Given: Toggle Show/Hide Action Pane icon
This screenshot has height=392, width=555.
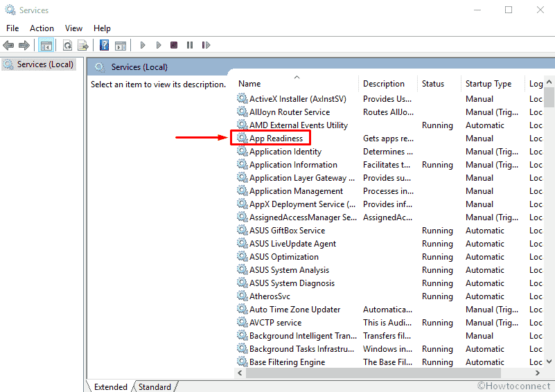Looking at the screenshot, I should pyautogui.click(x=121, y=45).
